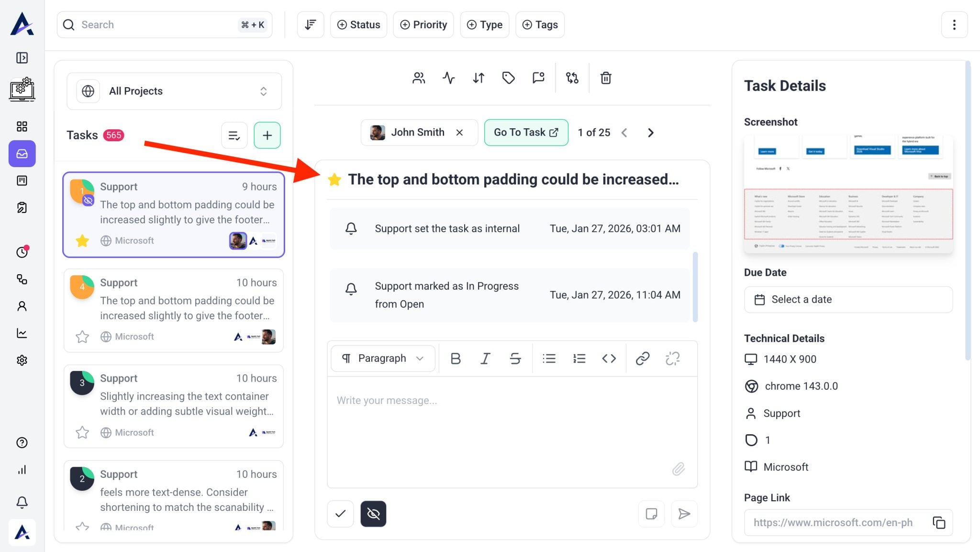
Task: Expand the Paragraph style dropdown
Action: click(383, 359)
